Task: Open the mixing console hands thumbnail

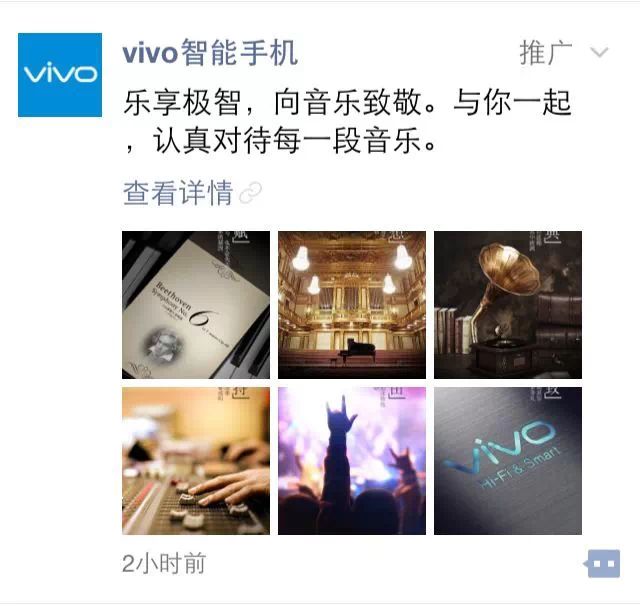Action: pos(196,461)
